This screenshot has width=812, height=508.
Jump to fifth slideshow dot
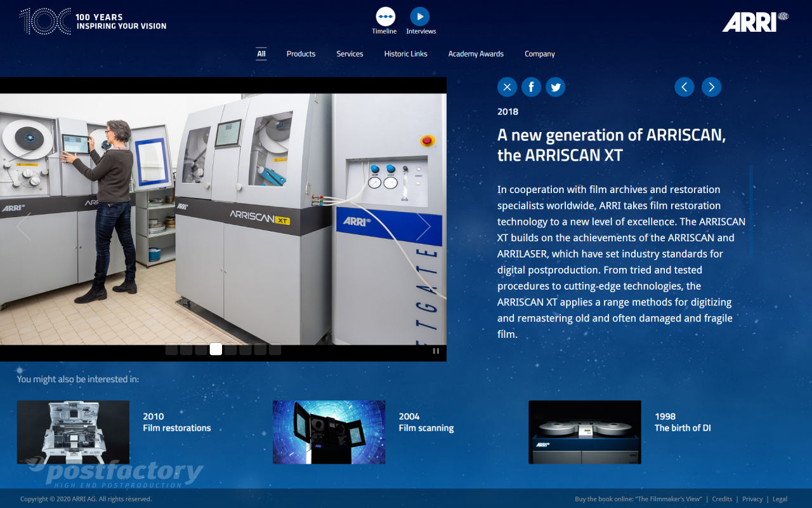231,349
